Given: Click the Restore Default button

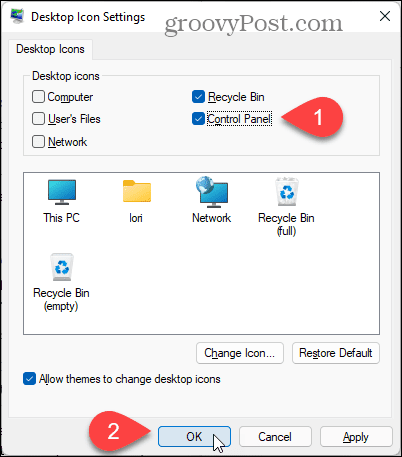Looking at the screenshot, I should [x=336, y=353].
